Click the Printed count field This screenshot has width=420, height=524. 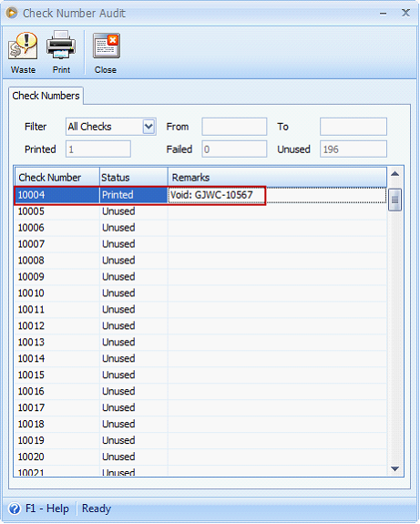[98, 149]
